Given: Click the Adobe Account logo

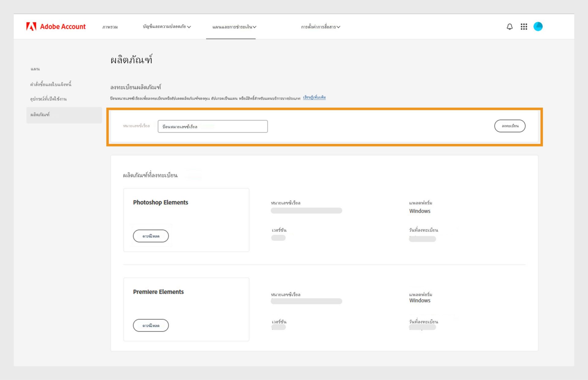Looking at the screenshot, I should pos(56,26).
